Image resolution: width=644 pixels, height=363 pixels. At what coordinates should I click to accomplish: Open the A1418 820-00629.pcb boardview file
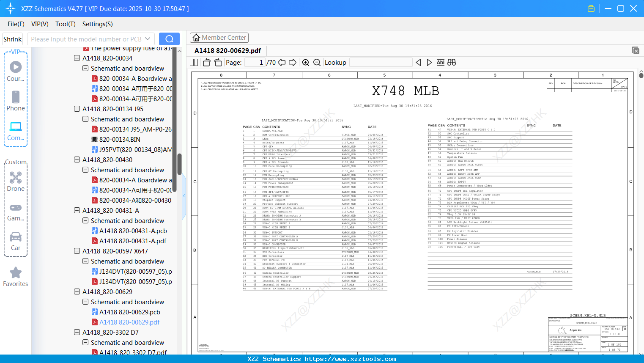pyautogui.click(x=129, y=312)
